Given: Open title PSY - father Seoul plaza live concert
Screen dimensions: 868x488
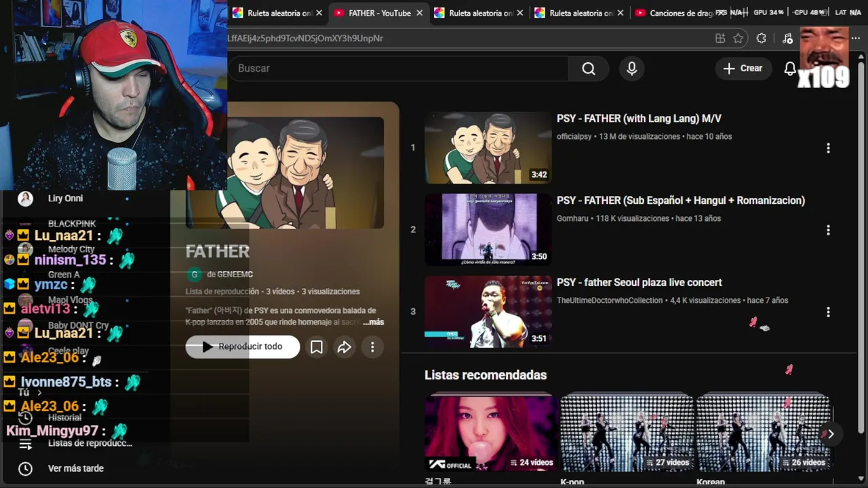Looking at the screenshot, I should click(x=639, y=283).
